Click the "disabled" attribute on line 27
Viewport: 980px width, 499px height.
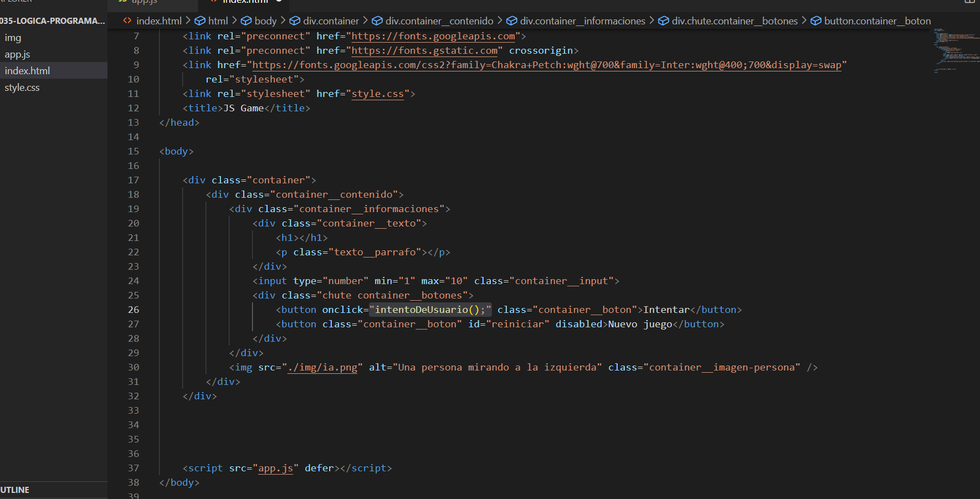[x=579, y=324]
